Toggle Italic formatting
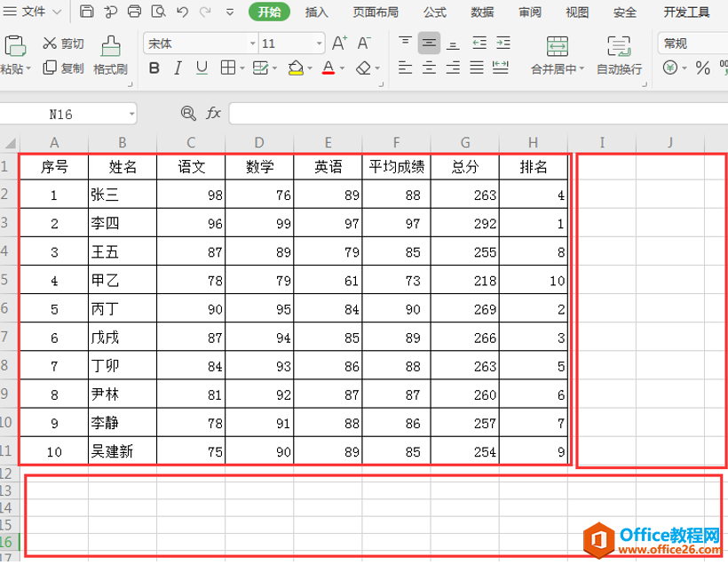728x565 pixels. [x=178, y=68]
